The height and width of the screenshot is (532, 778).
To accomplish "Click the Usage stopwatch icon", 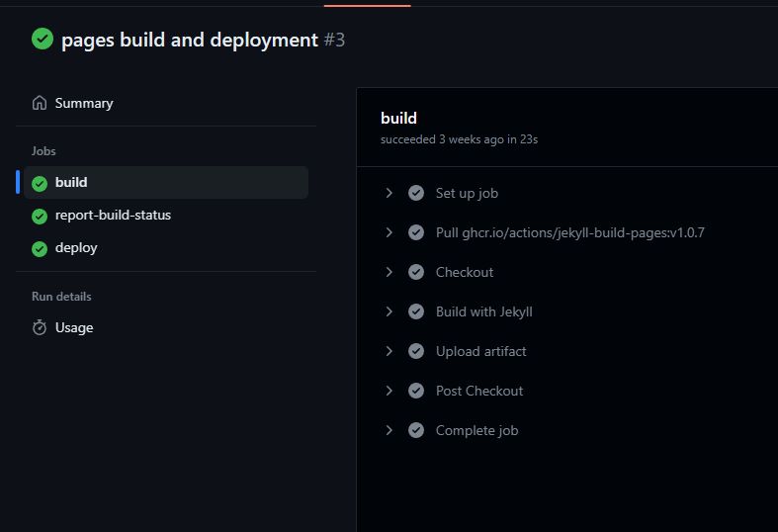I will [40, 327].
